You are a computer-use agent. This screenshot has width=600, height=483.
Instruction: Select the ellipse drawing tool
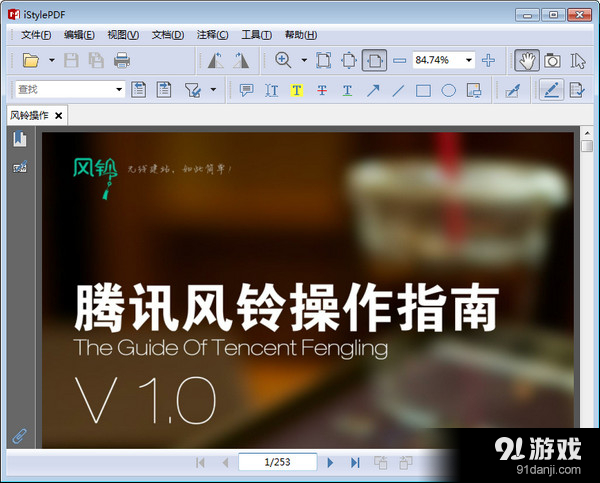coord(448,91)
